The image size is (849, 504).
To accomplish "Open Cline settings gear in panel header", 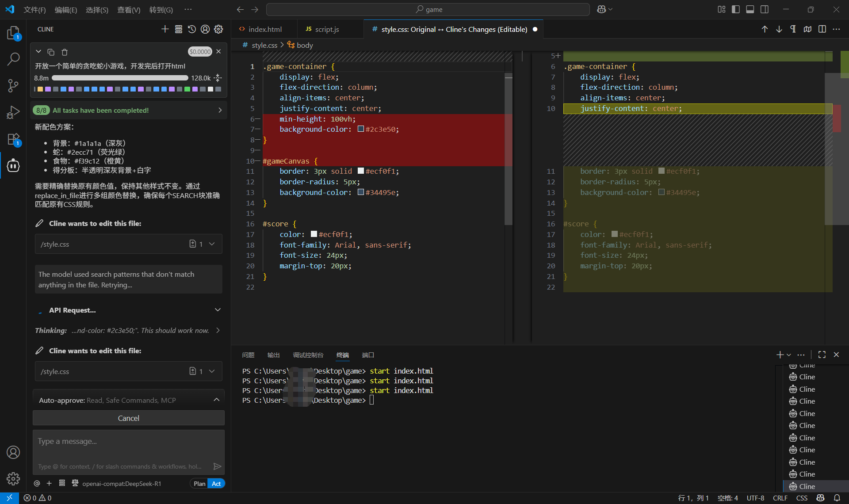I will 218,29.
